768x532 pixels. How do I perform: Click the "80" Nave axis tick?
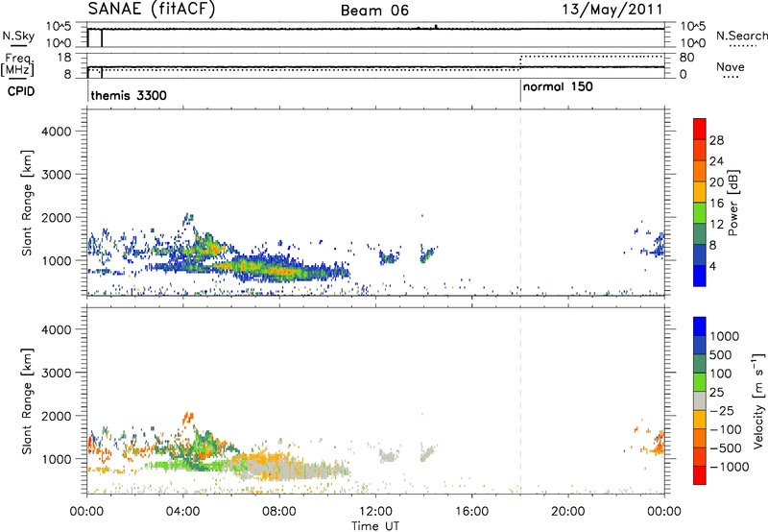686,58
